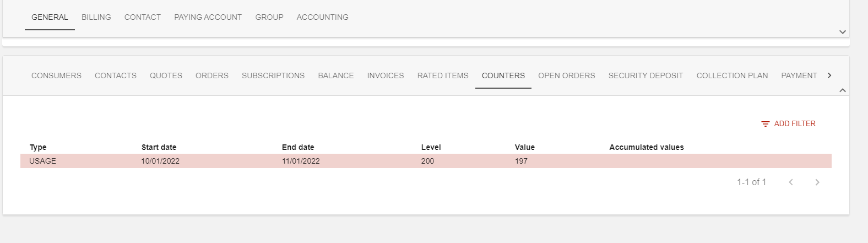Click the filter icon beside ADD FILTER

tap(765, 124)
